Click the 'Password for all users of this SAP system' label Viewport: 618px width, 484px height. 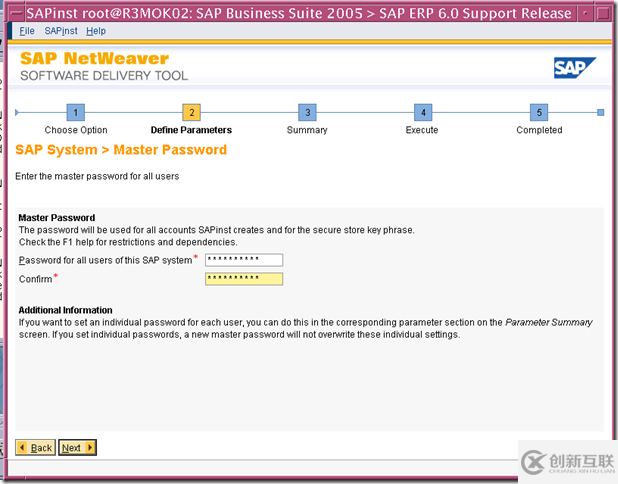105,261
